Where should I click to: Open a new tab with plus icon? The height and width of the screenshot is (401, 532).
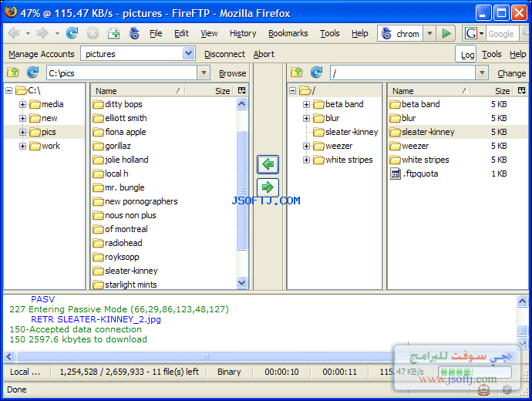tap(113, 33)
